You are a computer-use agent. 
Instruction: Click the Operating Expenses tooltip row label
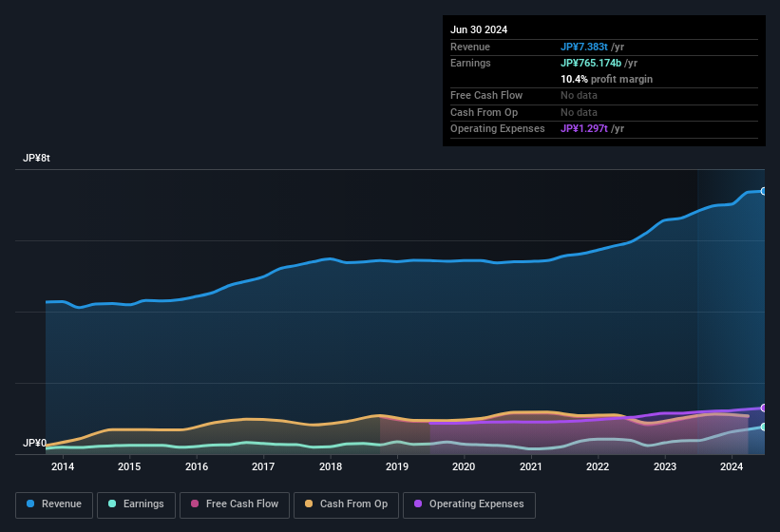point(498,128)
